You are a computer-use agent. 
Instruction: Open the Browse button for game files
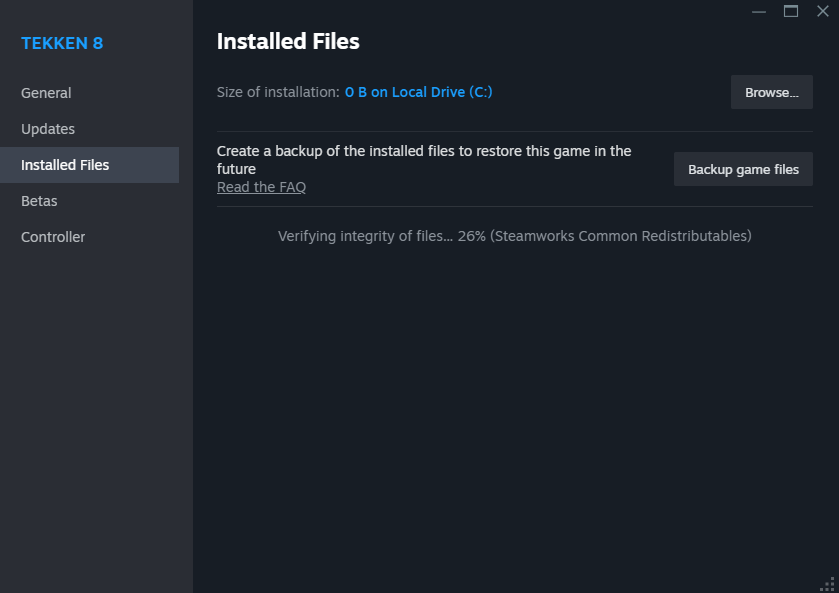coord(770,91)
